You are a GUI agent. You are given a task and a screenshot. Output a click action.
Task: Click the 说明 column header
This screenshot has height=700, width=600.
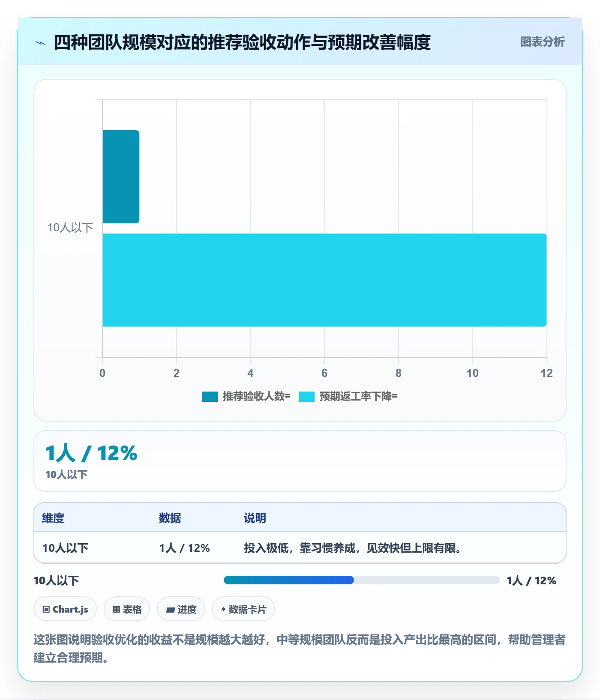point(255,518)
